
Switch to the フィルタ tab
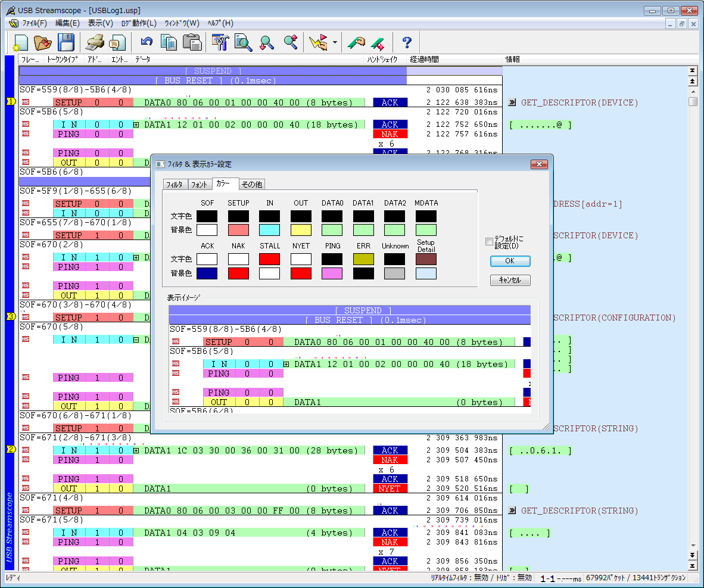[174, 185]
